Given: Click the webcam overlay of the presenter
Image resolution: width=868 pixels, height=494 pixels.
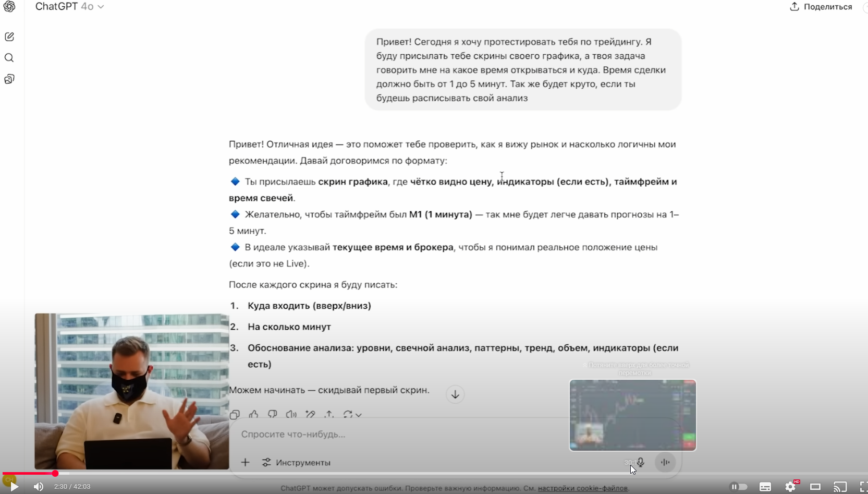Looking at the screenshot, I should (132, 391).
